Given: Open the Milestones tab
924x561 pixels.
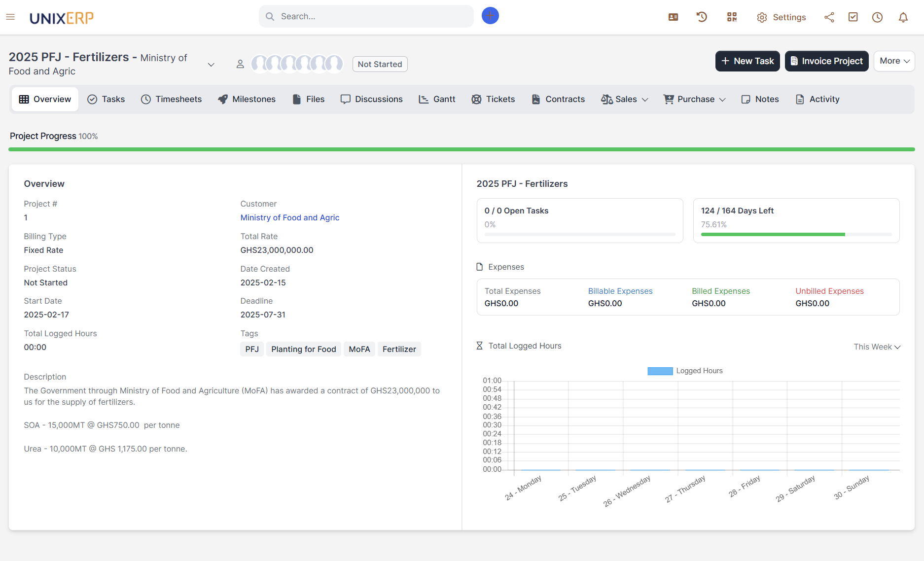Looking at the screenshot, I should (x=247, y=99).
